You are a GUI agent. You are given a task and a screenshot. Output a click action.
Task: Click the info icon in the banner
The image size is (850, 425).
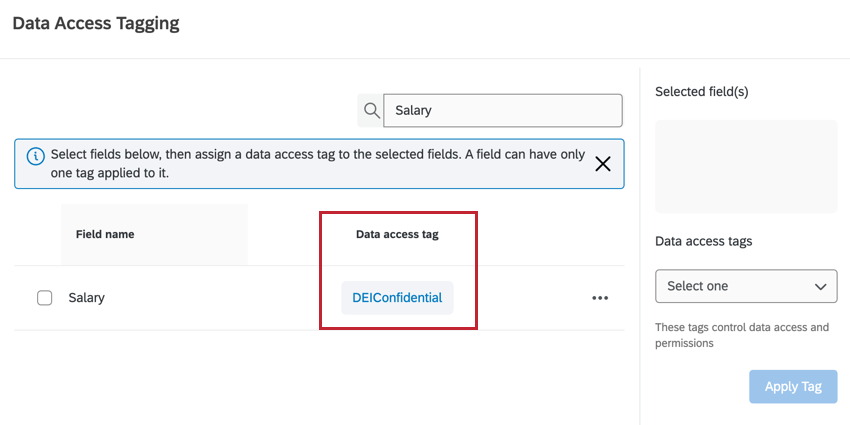click(35, 156)
